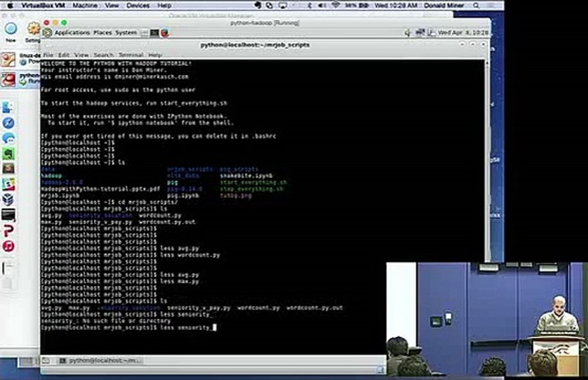Launch terminal from GNOME panel icon
Screen dimensions: 588x380
click(154, 33)
